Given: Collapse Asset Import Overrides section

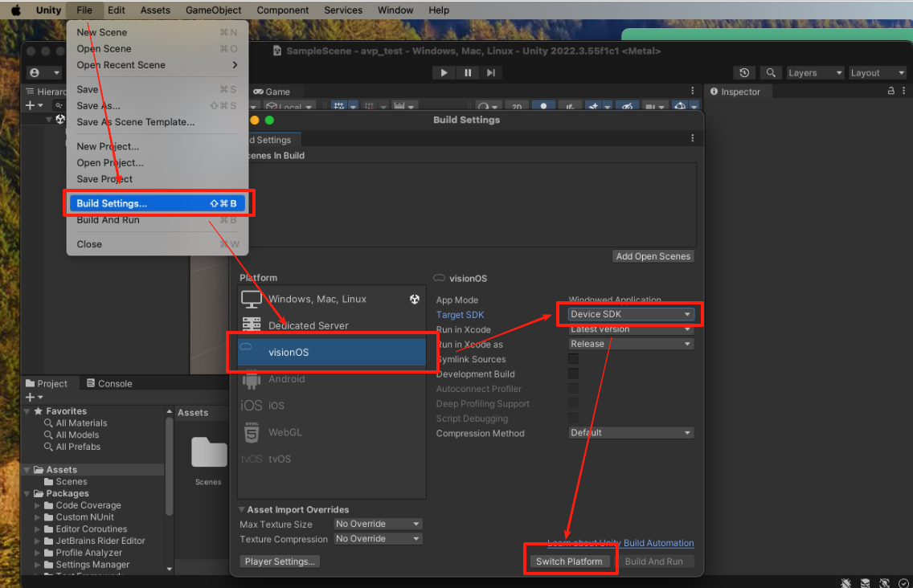Looking at the screenshot, I should pyautogui.click(x=242, y=509).
